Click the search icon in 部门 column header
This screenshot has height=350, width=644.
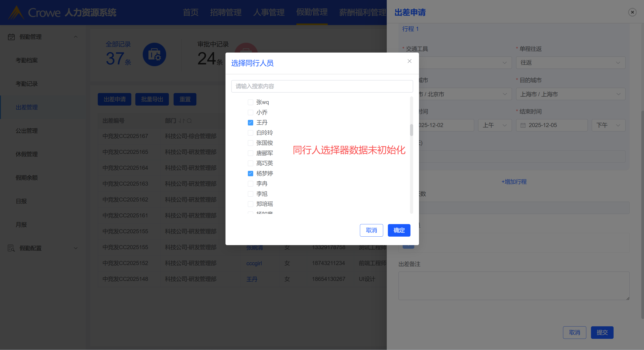(189, 121)
